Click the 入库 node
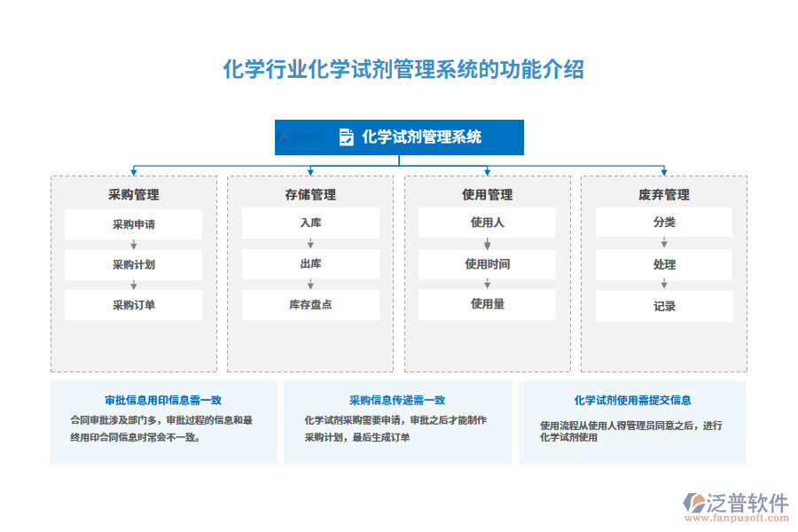Screen dimensions: 798x532 tap(310, 223)
